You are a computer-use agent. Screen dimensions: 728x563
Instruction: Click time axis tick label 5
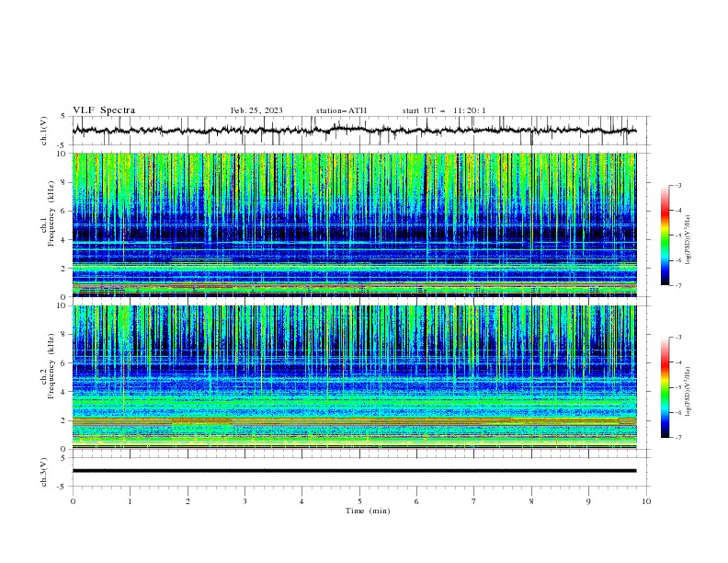359,501
